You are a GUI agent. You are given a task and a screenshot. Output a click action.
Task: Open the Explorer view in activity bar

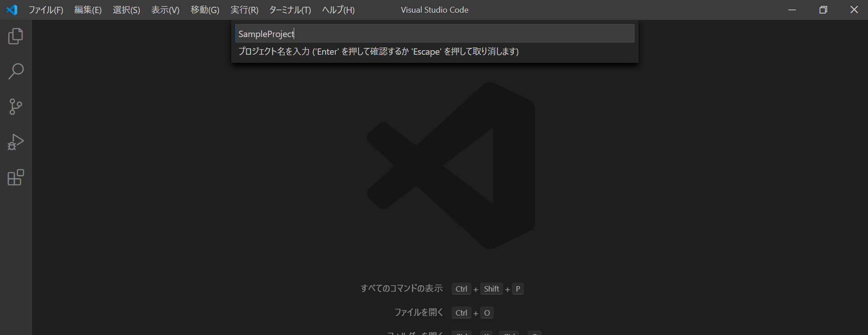click(x=16, y=36)
